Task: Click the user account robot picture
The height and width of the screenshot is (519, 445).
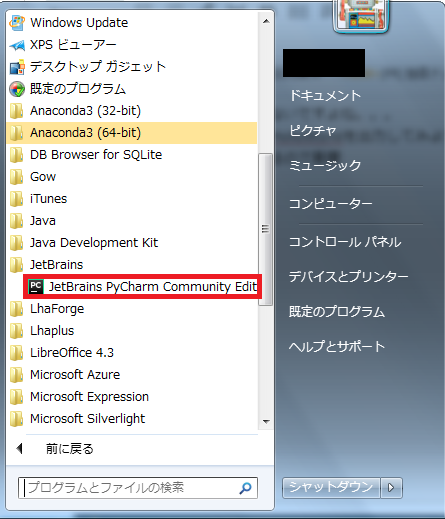Action: tap(361, 15)
